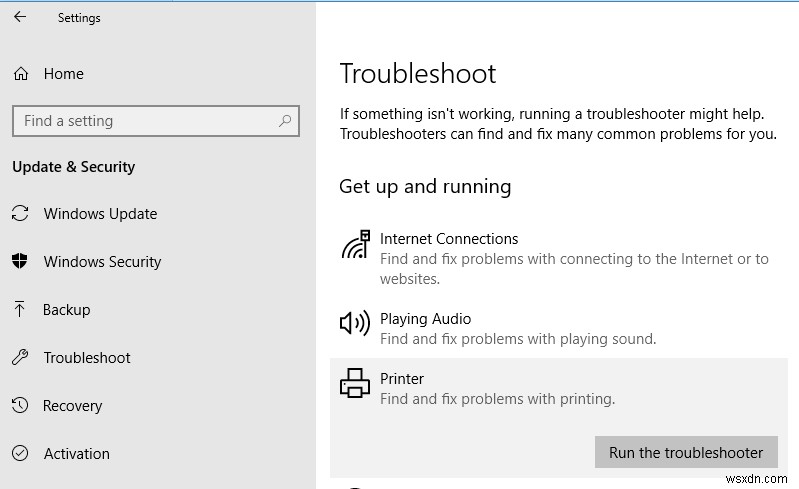Viewport: 799px width, 489px height.
Task: Open the Recovery section
Action: pyautogui.click(x=72, y=405)
